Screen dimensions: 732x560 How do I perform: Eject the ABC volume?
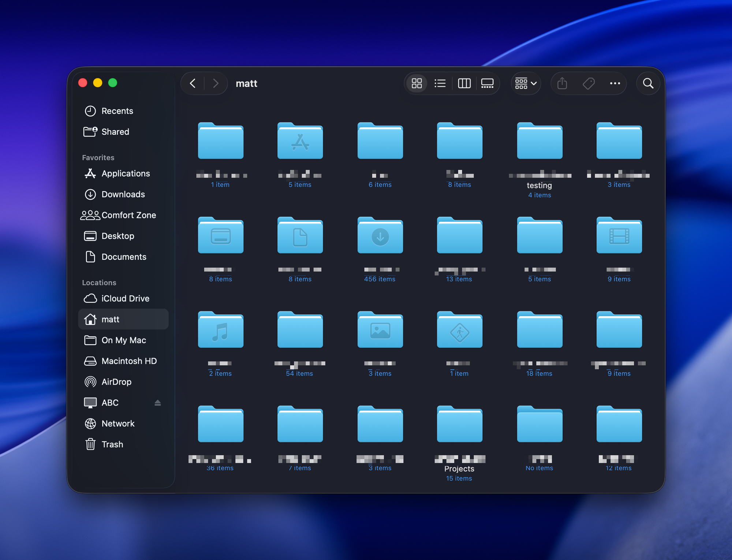point(158,403)
